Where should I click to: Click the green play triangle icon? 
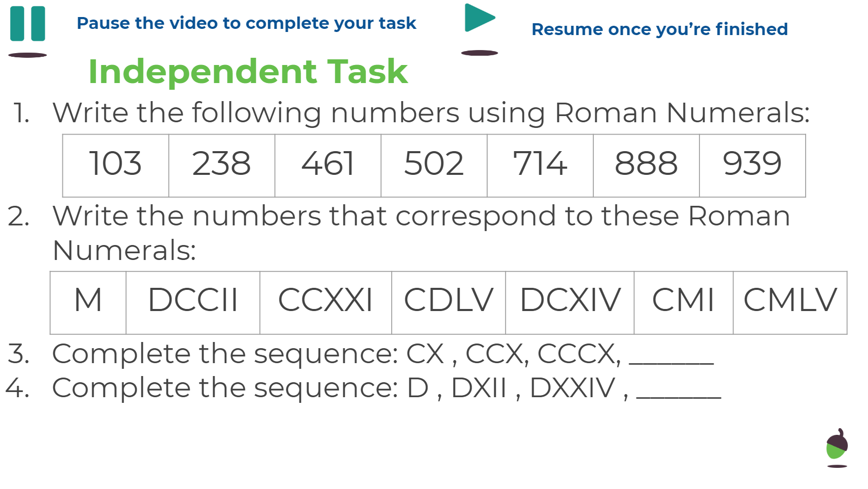pyautogui.click(x=480, y=18)
